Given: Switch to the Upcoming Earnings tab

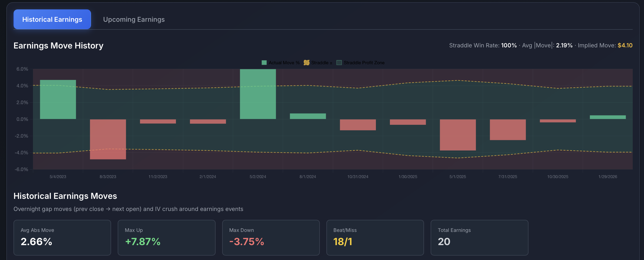Looking at the screenshot, I should coord(134,19).
